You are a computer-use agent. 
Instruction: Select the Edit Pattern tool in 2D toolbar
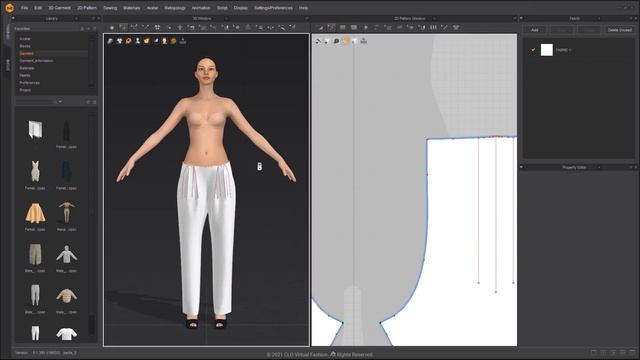(320, 27)
